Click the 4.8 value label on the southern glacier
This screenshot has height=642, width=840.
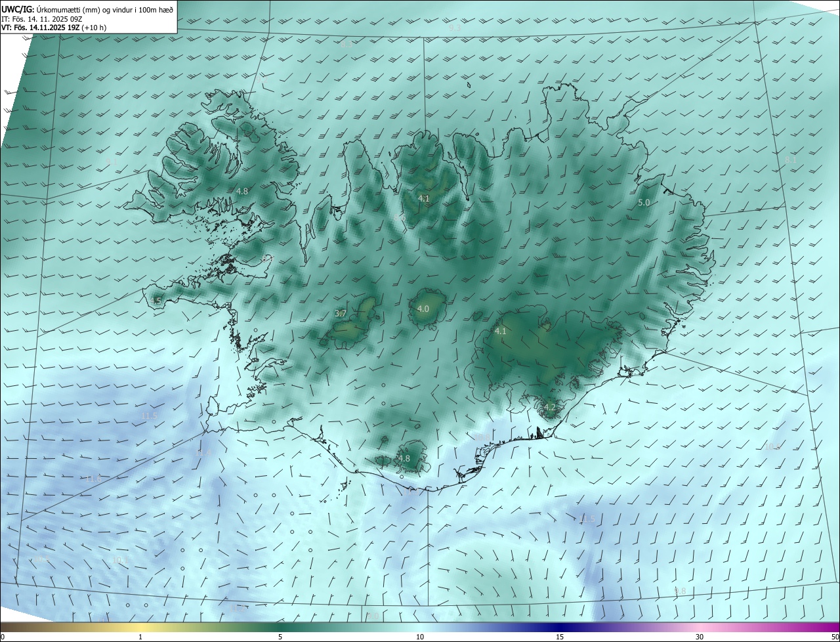tap(404, 458)
